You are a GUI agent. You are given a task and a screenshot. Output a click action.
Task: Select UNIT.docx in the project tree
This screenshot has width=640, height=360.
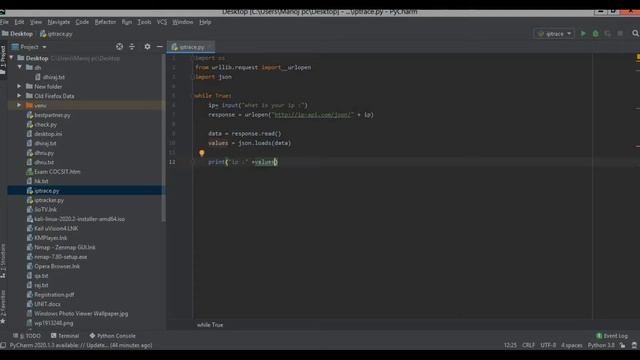pyautogui.click(x=47, y=304)
